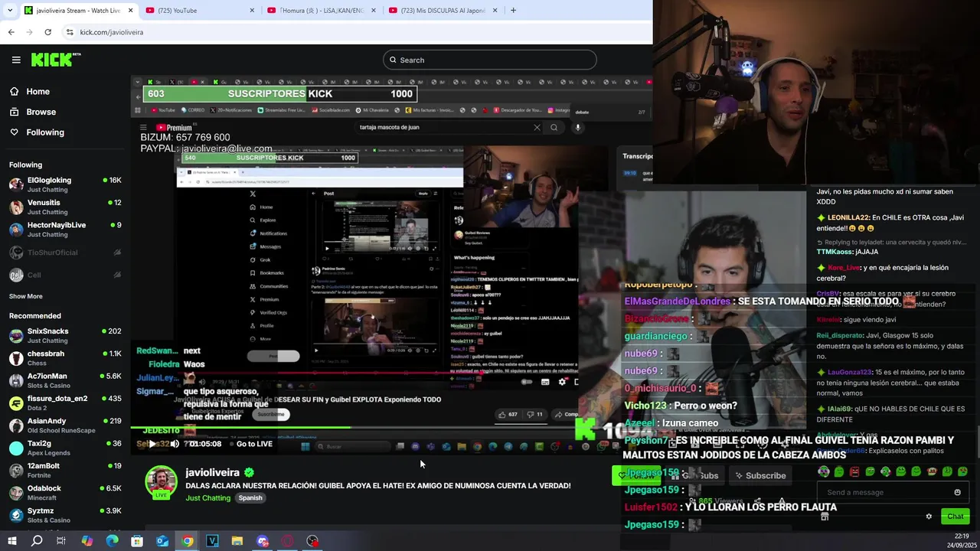Screen dimensions: 980x551
Task: Open Taxi2g recommended channel
Action: tap(65, 448)
